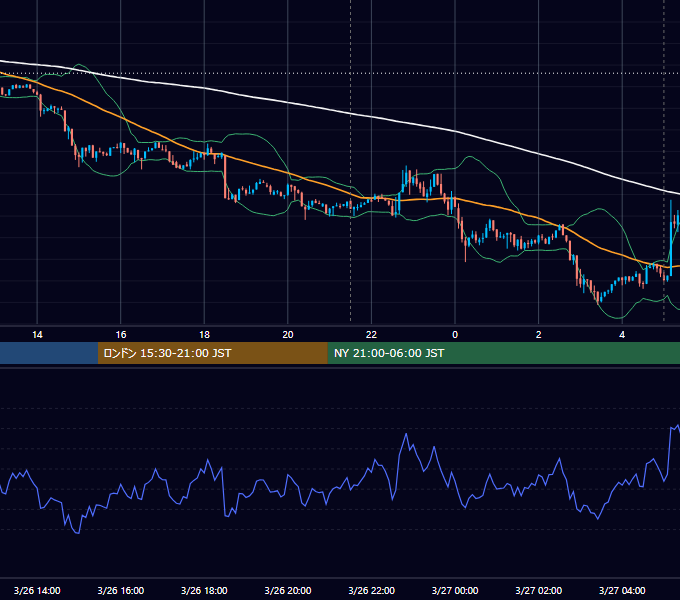
Task: Click the ロンドン 15:30-21:00 JST session bar
Action: coord(212,353)
